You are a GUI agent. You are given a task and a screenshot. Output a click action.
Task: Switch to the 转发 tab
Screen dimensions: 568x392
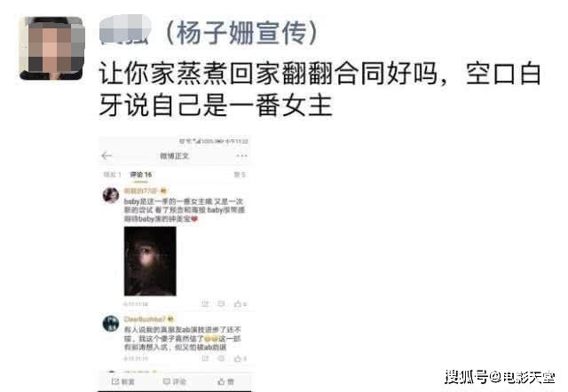(112, 175)
